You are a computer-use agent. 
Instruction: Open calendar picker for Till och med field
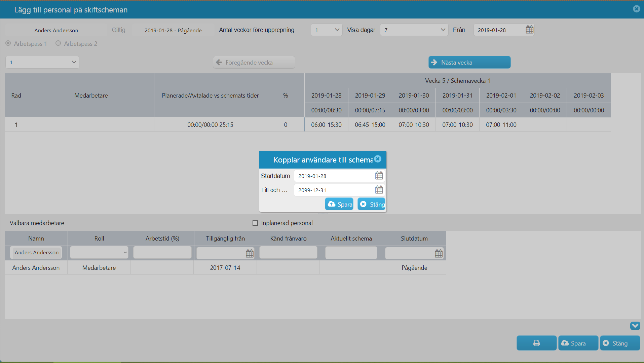379,190
